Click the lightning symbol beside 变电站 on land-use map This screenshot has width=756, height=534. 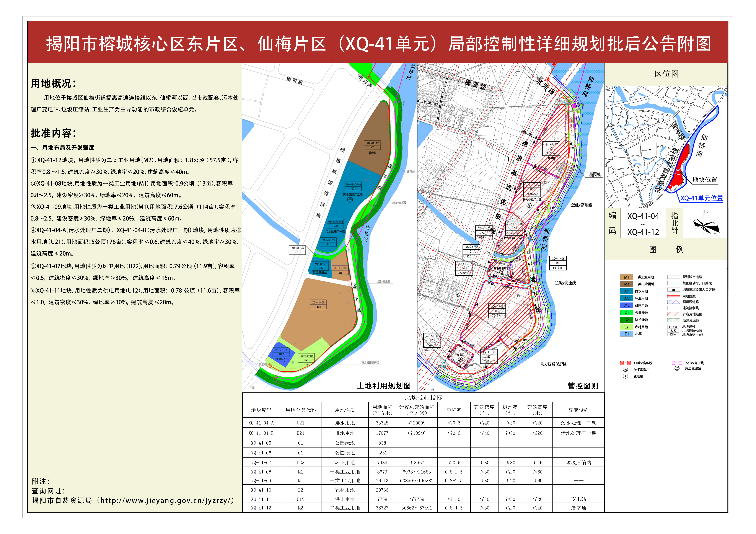[x=286, y=360]
